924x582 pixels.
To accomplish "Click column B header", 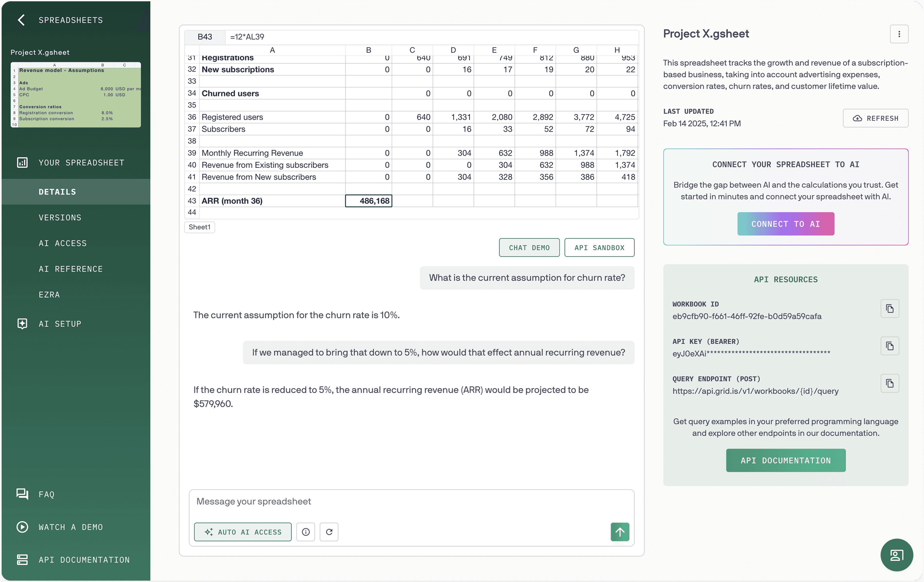I will pyautogui.click(x=368, y=50).
